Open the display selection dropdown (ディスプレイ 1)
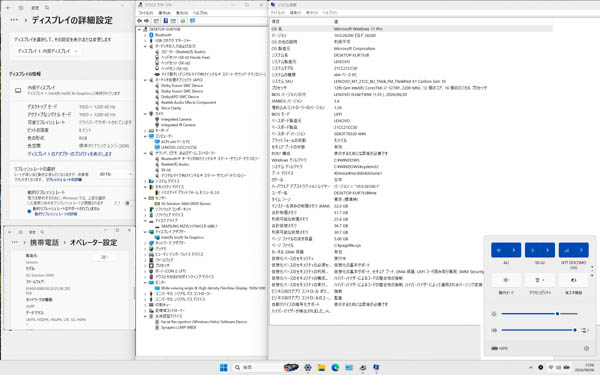This screenshot has height=375, width=600. 48,51
